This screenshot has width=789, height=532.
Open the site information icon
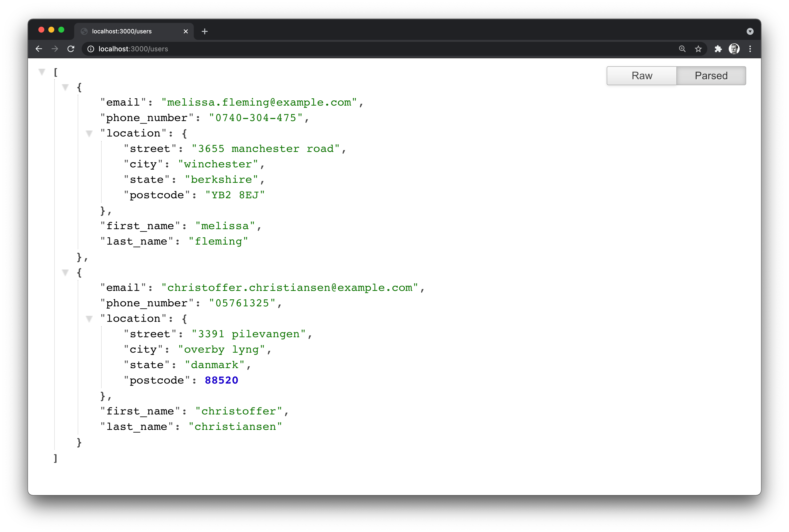[x=91, y=49]
